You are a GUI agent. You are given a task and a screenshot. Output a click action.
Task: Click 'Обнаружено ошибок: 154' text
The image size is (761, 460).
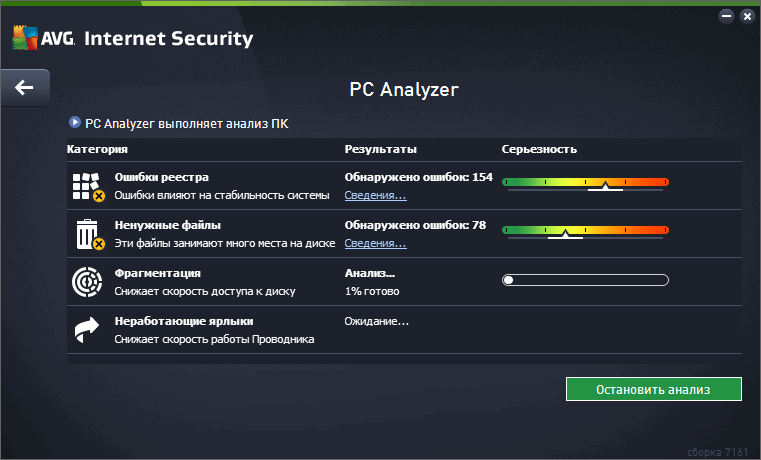418,177
